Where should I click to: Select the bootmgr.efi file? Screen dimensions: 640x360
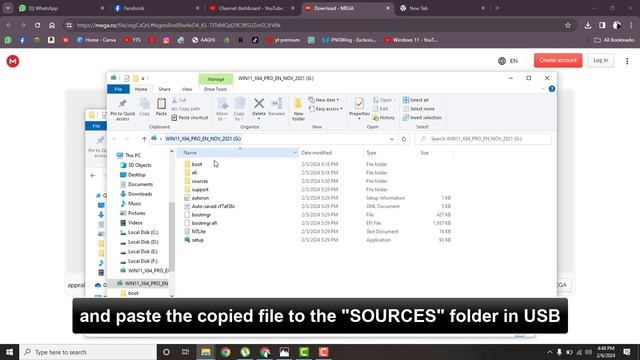(x=204, y=223)
